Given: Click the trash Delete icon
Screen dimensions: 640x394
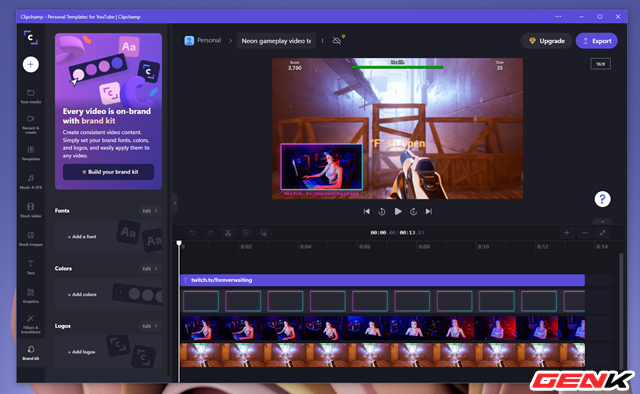Looking at the screenshot, I should pyautogui.click(x=246, y=233).
